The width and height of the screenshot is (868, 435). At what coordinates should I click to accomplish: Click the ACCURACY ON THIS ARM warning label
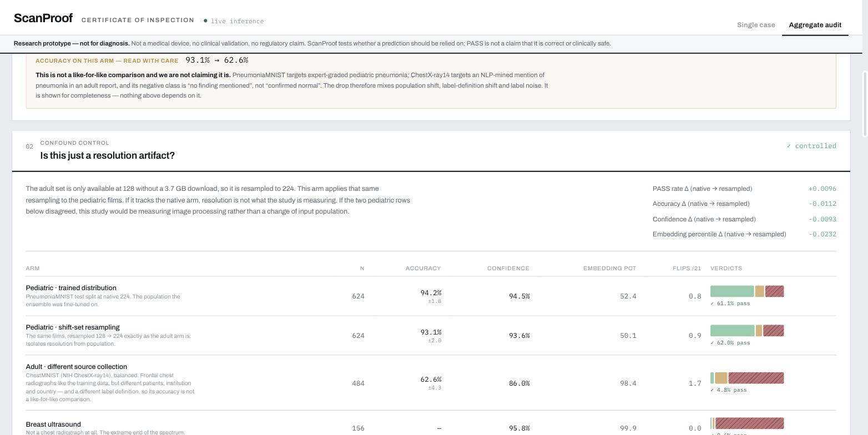pos(107,61)
